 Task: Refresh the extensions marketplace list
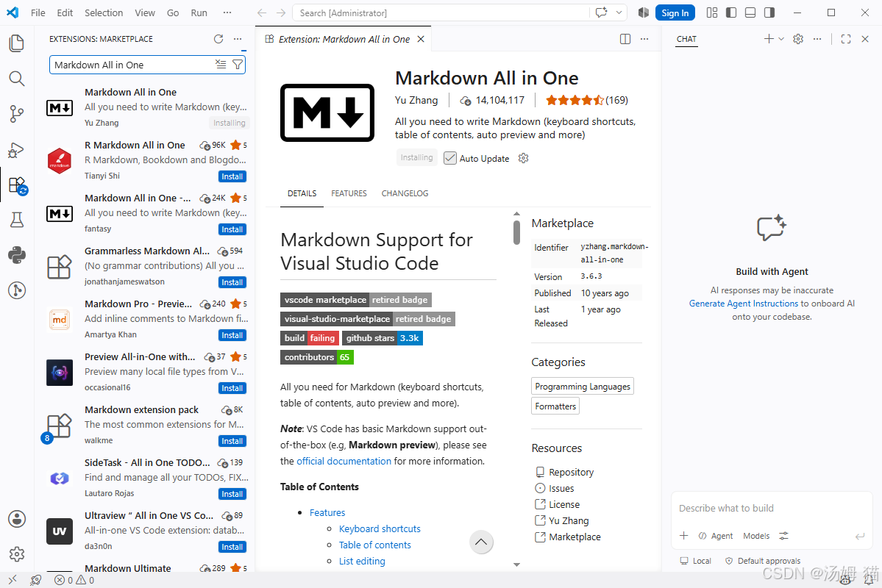pyautogui.click(x=218, y=39)
